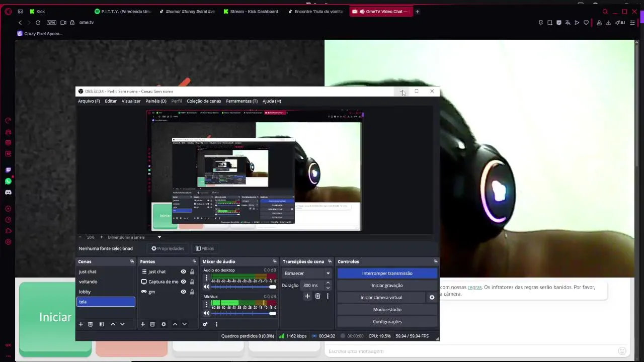
Task: Remove selected source with Fontes trash icon
Action: (x=152, y=324)
